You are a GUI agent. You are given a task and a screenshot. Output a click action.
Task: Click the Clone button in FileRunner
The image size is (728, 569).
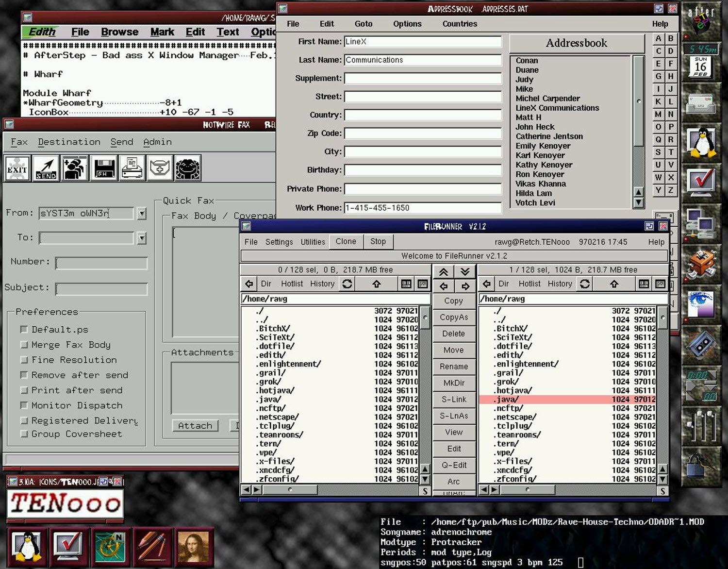346,241
